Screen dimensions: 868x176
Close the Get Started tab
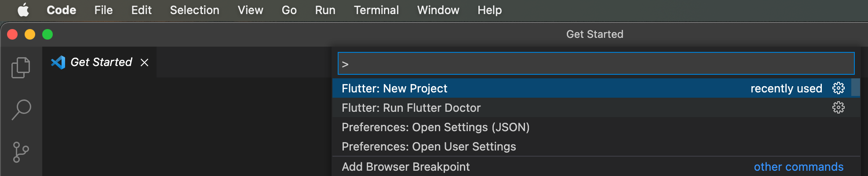[144, 62]
